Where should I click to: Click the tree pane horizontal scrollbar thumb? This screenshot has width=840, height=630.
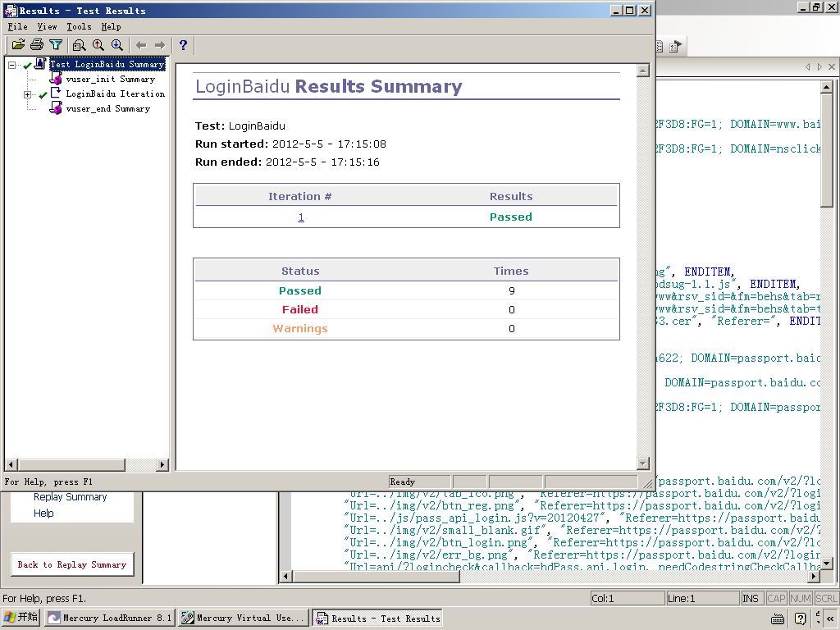tap(71, 464)
